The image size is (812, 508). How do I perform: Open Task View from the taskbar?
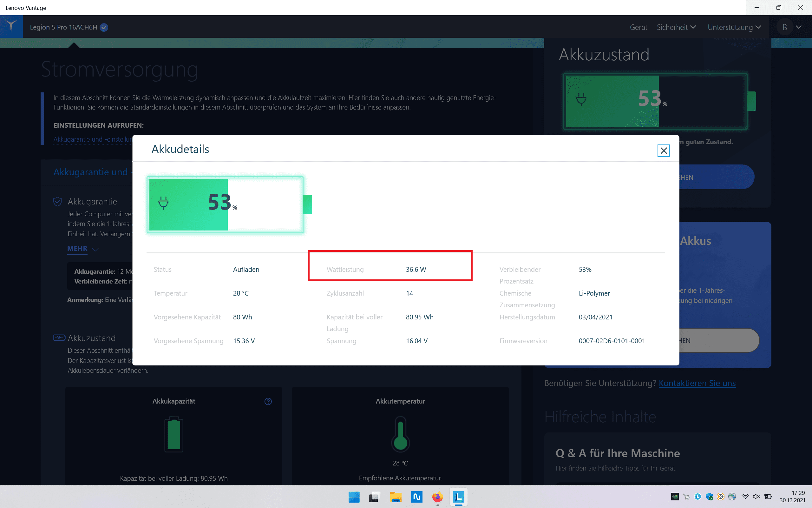(x=375, y=497)
